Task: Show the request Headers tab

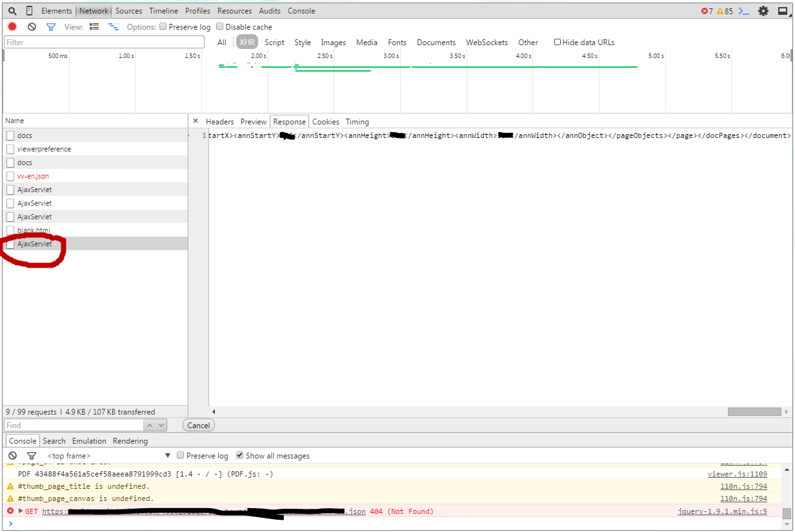Action: (x=220, y=122)
